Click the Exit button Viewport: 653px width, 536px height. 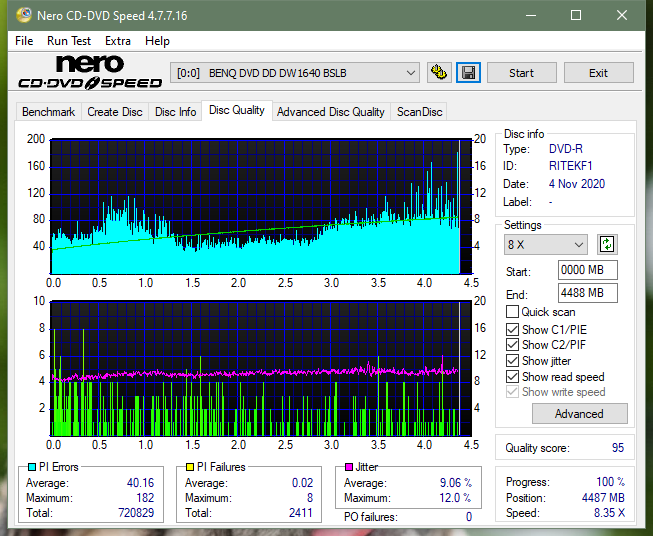598,73
